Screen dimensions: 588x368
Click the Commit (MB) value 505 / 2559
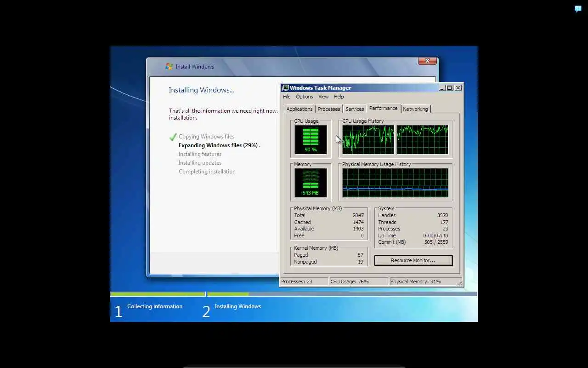436,242
